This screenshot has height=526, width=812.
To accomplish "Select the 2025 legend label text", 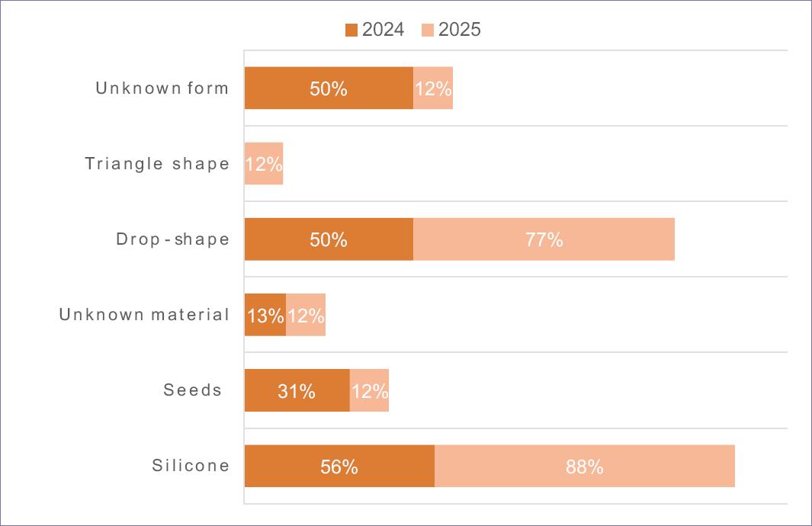I will click(460, 30).
